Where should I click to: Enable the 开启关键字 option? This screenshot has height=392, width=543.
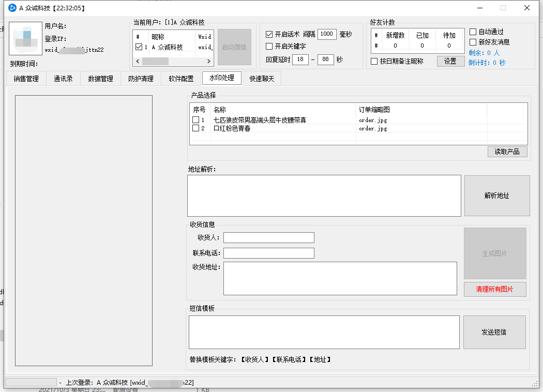(269, 47)
